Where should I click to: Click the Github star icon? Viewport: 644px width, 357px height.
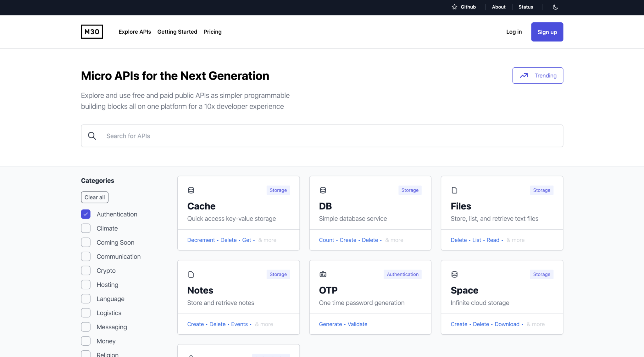454,7
